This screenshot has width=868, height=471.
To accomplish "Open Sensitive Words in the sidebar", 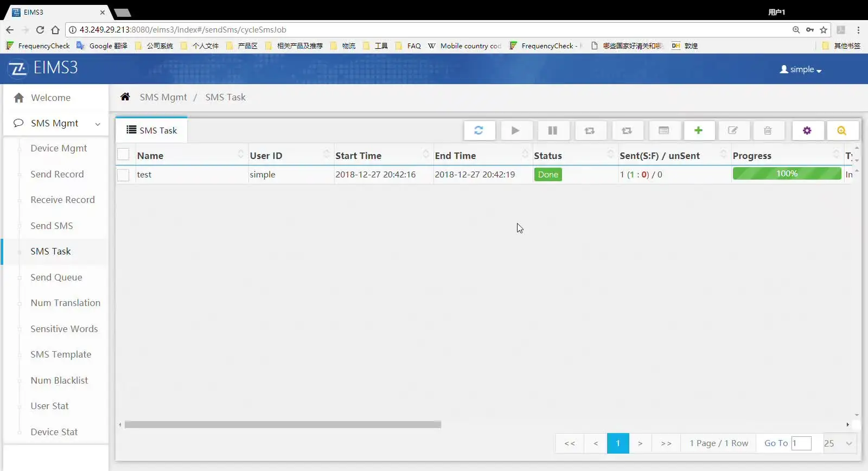I will [x=64, y=329].
